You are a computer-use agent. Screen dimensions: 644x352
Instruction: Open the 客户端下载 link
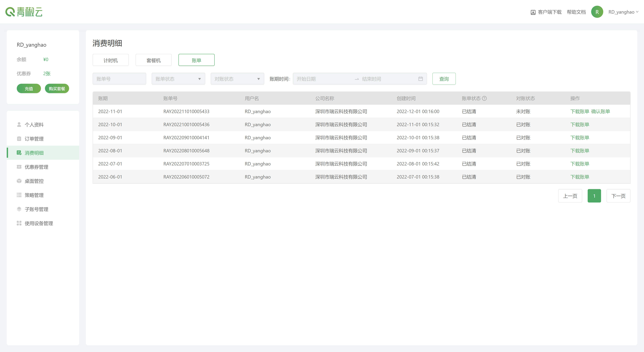coord(550,12)
